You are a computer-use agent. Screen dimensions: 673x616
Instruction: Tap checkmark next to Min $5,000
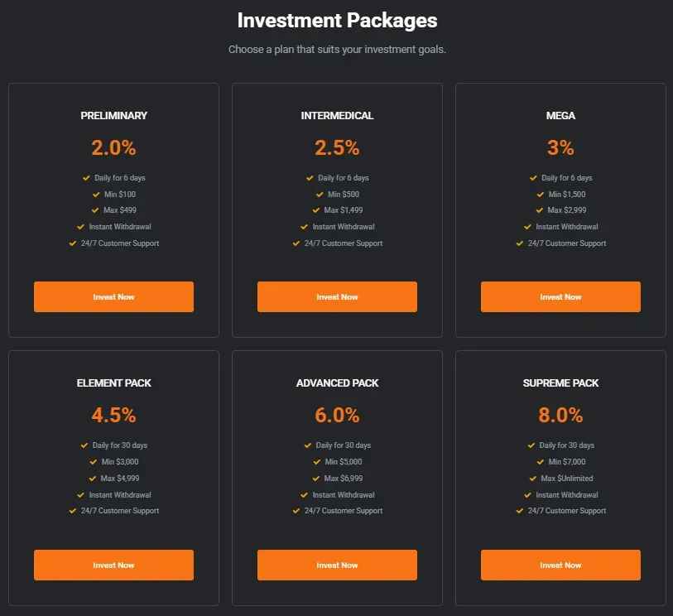pos(317,462)
